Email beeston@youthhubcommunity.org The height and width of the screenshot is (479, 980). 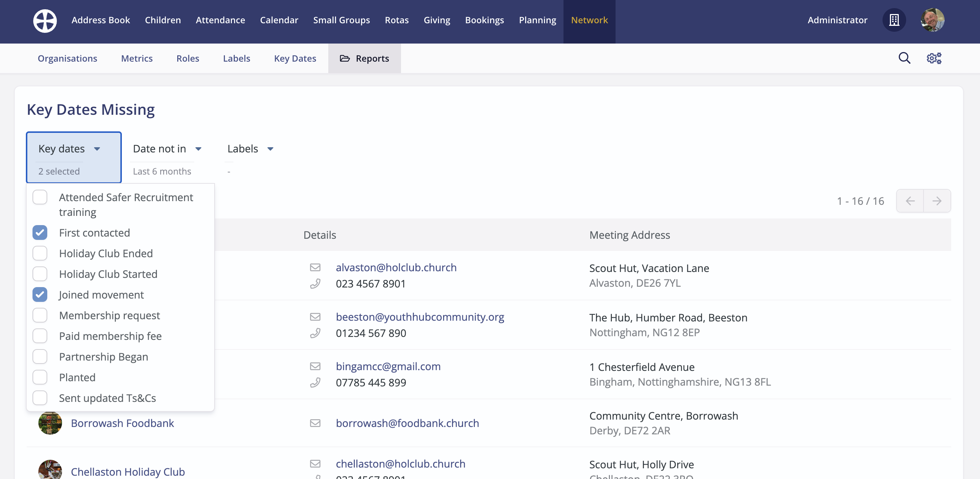(x=420, y=317)
